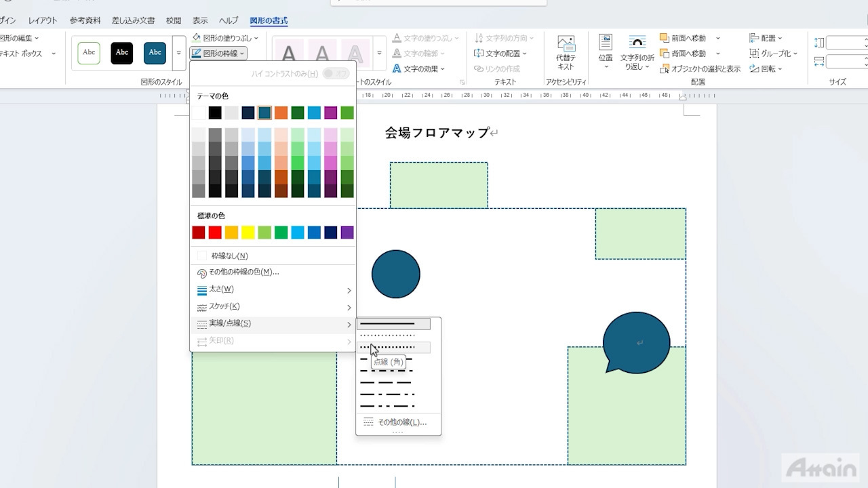Choose その他の線 more lines option
This screenshot has height=488, width=868.
click(x=398, y=422)
